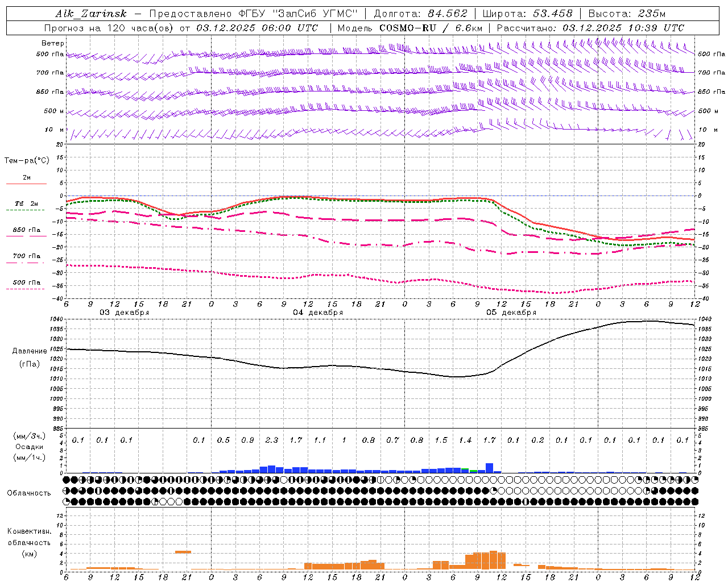This screenshot has width=728, height=582.
Task: Click the (мм/3ч.) unit label
Action: (x=29, y=436)
